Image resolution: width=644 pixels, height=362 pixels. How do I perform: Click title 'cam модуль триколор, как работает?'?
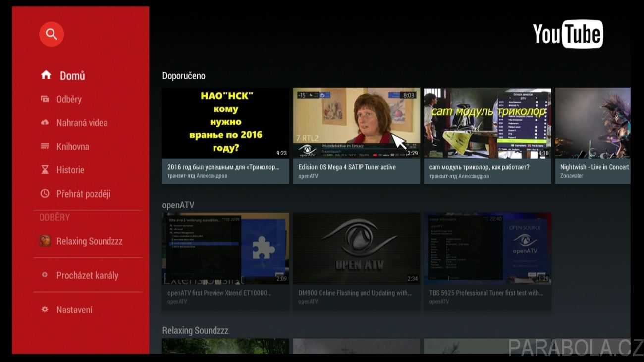click(x=479, y=167)
